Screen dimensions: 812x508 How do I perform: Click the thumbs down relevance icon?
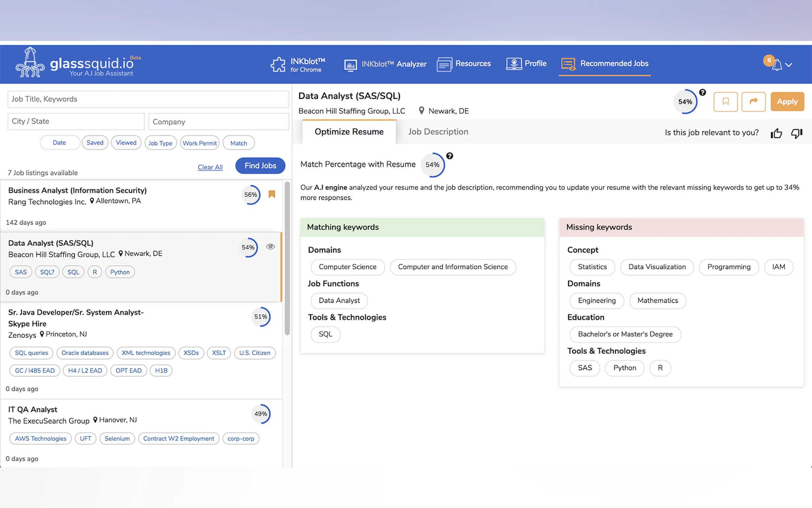(796, 133)
